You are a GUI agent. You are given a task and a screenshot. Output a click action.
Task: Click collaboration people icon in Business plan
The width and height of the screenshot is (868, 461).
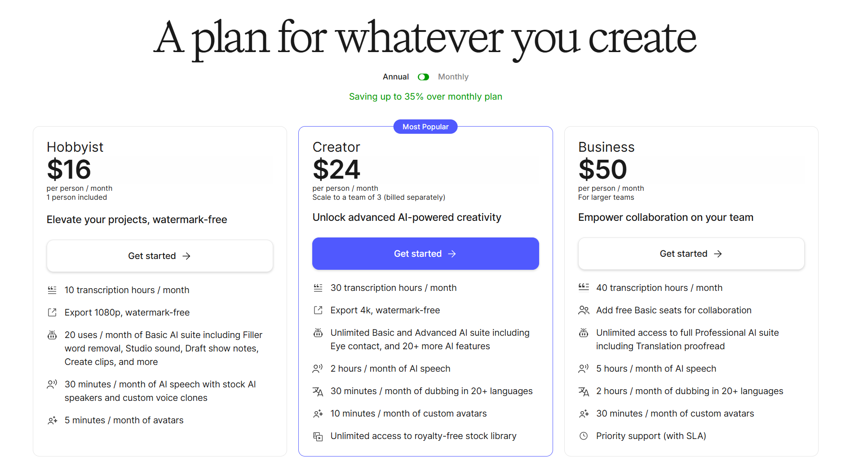pyautogui.click(x=584, y=310)
